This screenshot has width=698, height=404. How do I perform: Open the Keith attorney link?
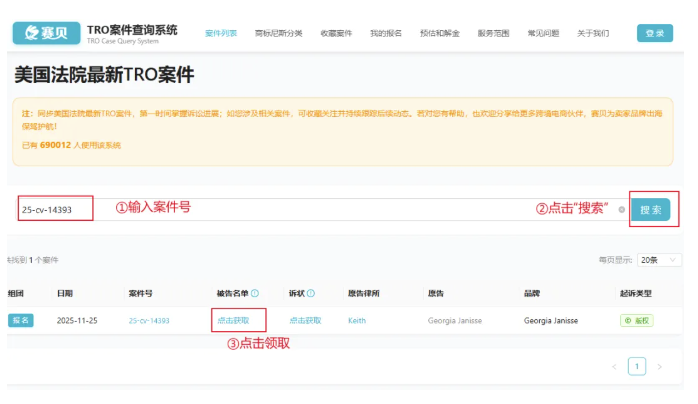click(x=356, y=321)
